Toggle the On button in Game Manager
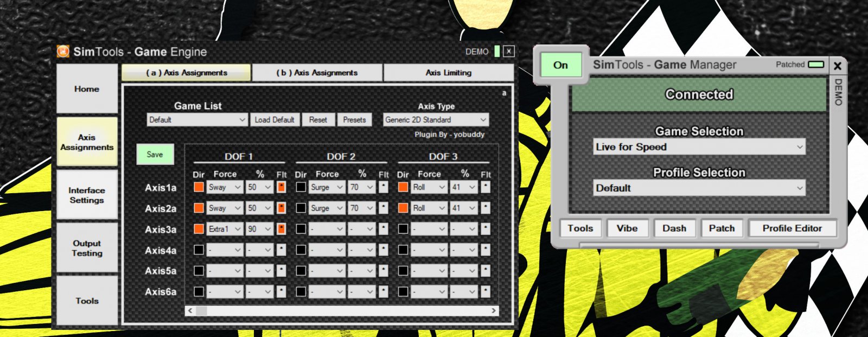The width and height of the screenshot is (868, 337). [561, 65]
